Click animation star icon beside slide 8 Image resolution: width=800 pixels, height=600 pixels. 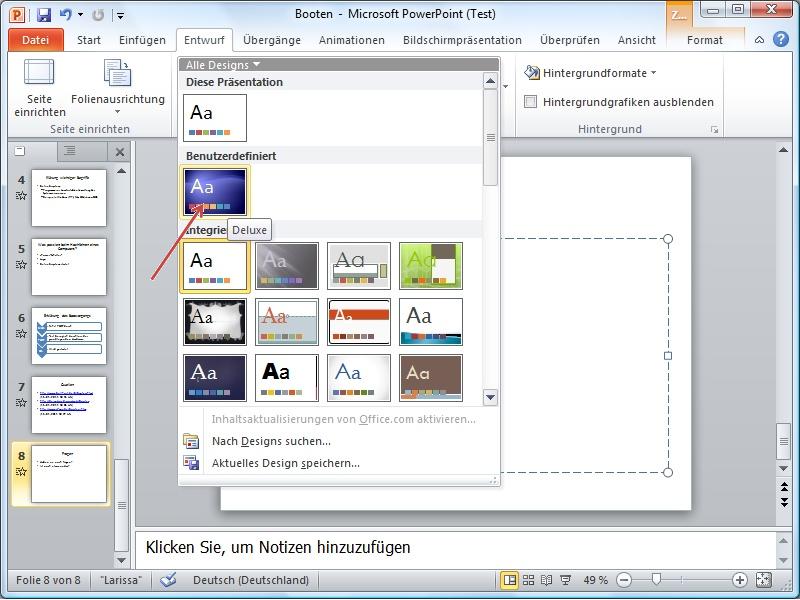[21, 471]
